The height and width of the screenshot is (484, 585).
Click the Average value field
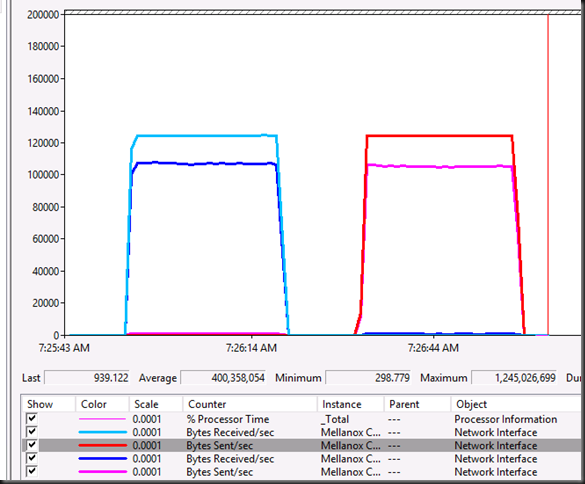pos(223,378)
